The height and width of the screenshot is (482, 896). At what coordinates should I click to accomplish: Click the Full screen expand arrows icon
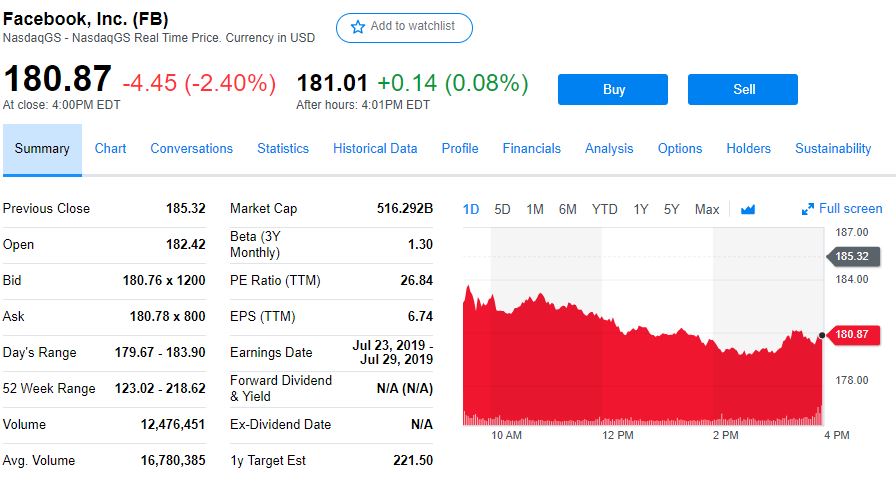click(x=808, y=209)
